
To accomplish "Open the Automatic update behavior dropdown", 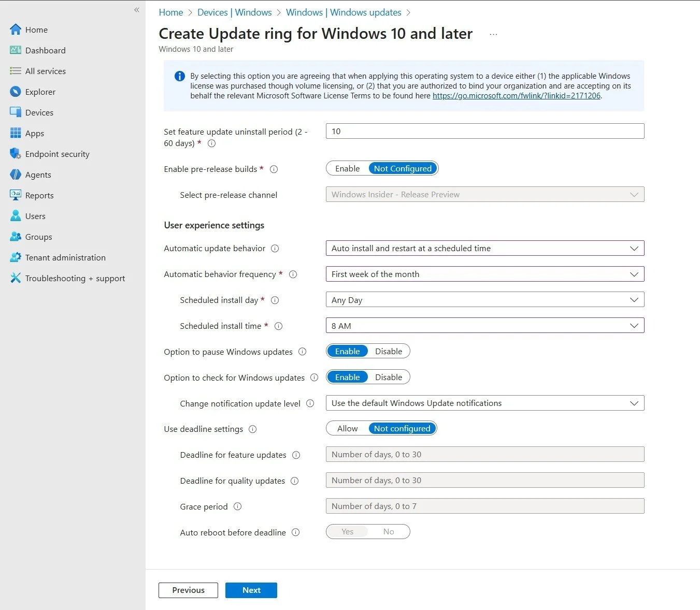I will coord(485,249).
